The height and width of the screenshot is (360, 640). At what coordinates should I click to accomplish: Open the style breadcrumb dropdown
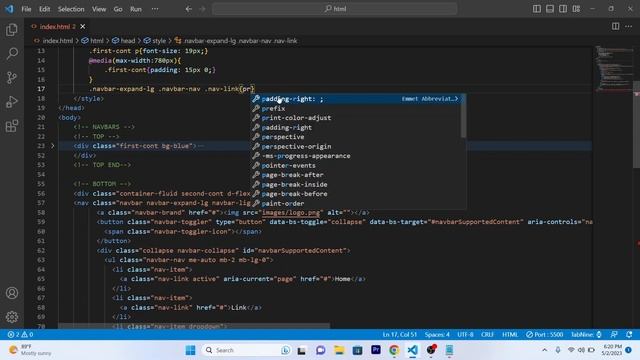pyautogui.click(x=155, y=41)
